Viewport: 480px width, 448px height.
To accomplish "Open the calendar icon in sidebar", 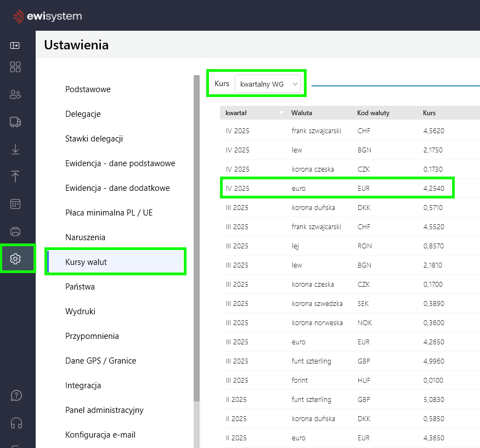I will tap(15, 204).
